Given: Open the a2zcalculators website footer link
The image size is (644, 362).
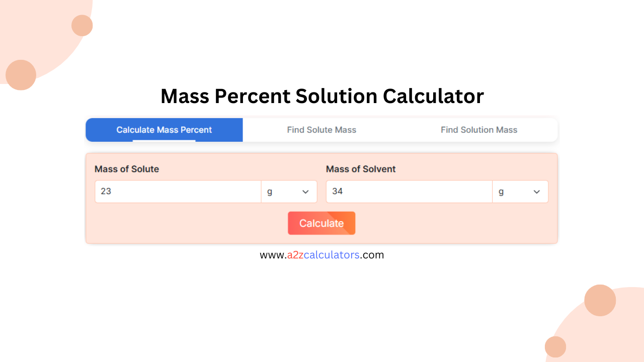Looking at the screenshot, I should coord(321,255).
